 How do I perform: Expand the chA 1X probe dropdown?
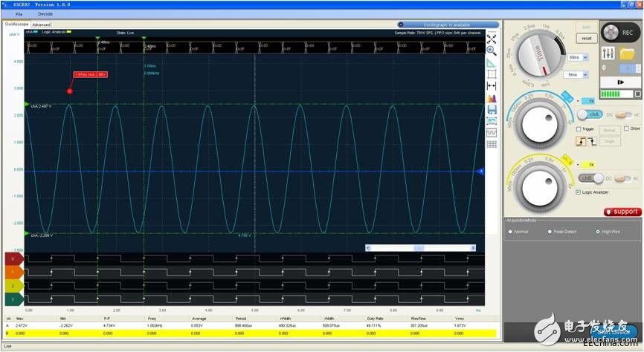pos(590,100)
